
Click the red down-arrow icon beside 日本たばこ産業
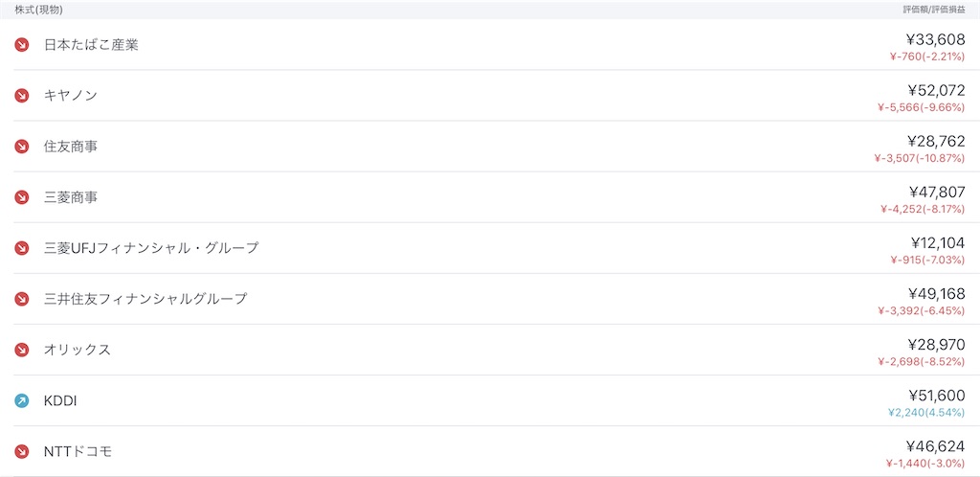22,45
